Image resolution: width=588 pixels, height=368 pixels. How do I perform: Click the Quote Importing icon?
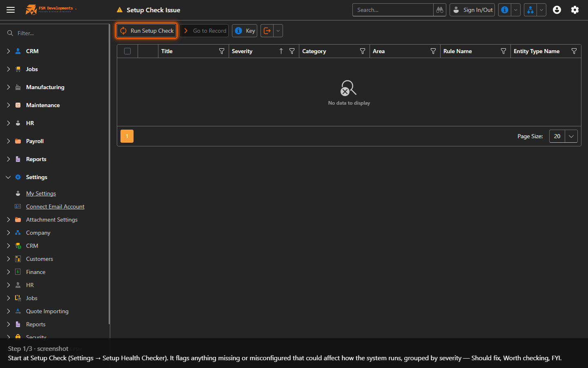click(x=18, y=311)
